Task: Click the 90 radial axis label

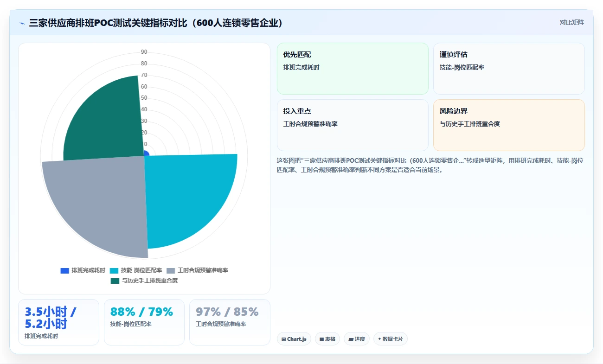Action: (144, 52)
